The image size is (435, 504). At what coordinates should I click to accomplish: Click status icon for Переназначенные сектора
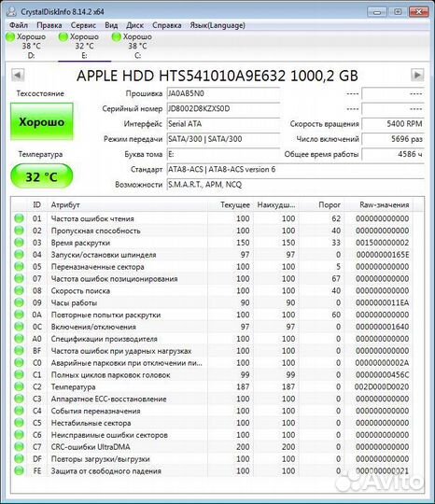[19, 266]
